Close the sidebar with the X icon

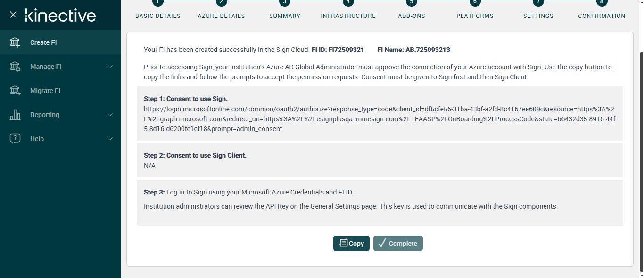tap(13, 15)
